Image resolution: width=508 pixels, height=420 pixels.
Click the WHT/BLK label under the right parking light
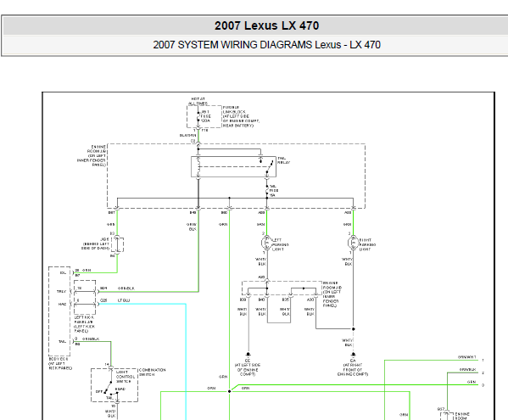point(348,261)
